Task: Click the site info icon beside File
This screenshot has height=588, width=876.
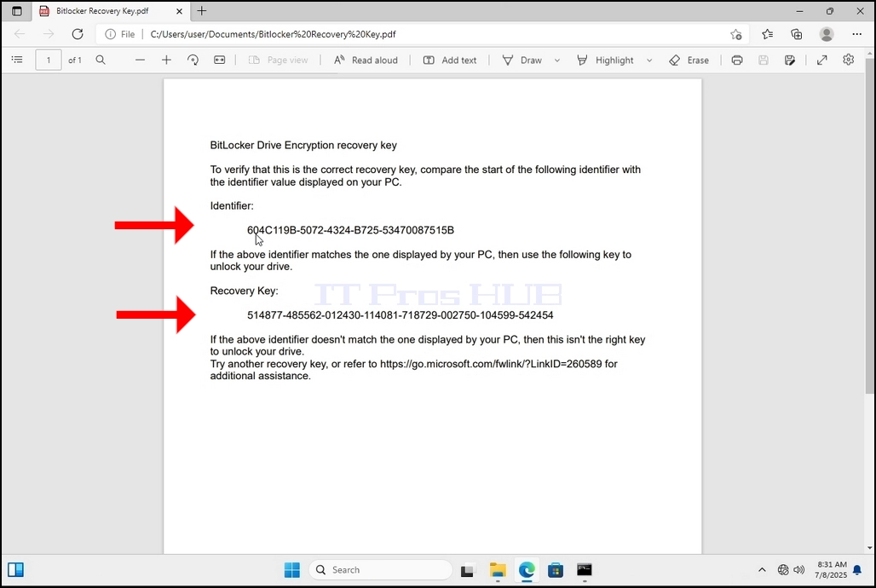Action: pyautogui.click(x=111, y=34)
